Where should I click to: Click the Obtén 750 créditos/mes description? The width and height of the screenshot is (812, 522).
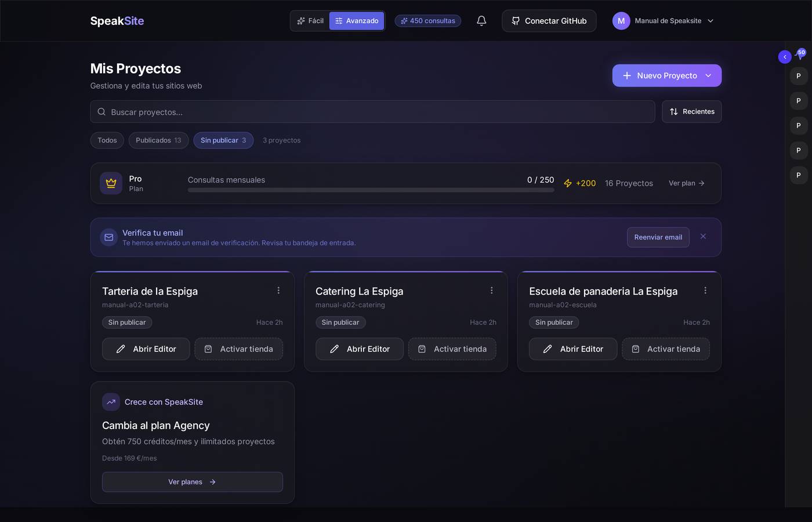click(188, 441)
